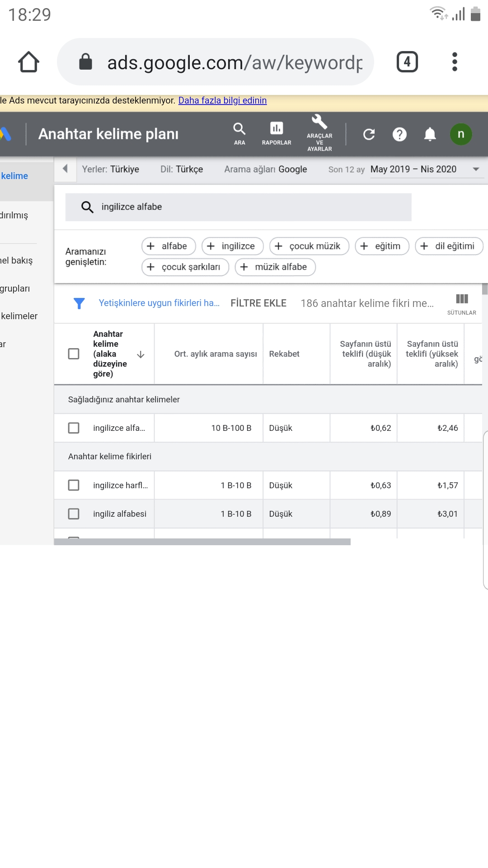Image resolution: width=488 pixels, height=868 pixels.
Task: Add 'dil eğitimi' suggestion chip
Action: coord(449,246)
